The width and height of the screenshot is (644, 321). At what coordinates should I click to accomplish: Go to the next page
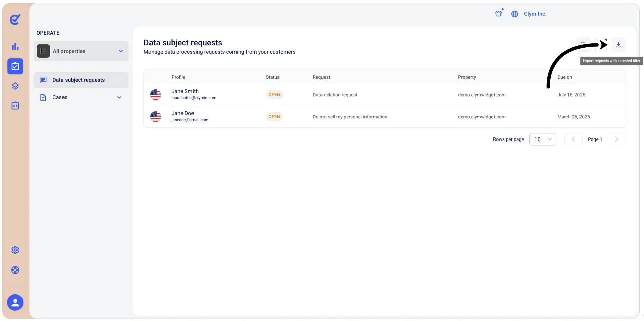(616, 139)
